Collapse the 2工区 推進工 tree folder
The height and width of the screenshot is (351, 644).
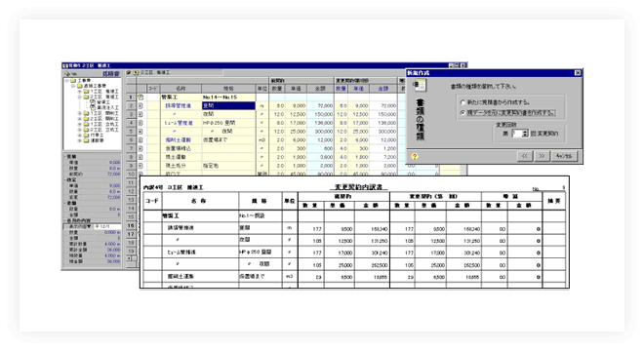[79, 97]
